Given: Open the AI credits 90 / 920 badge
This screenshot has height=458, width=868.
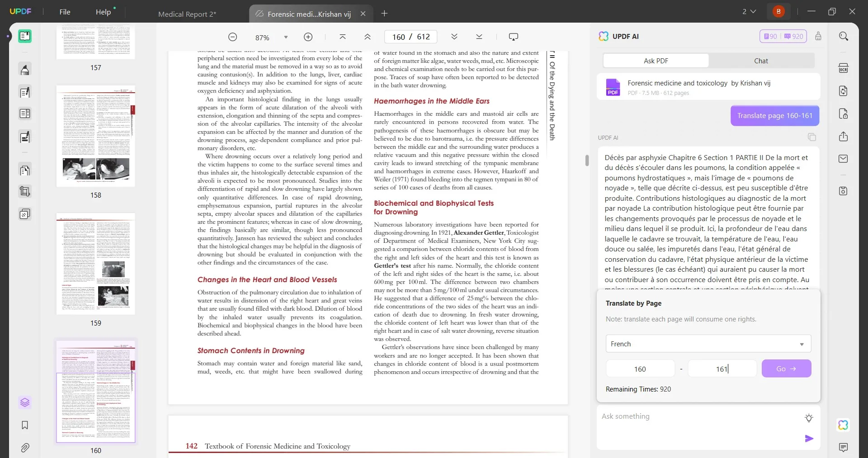Looking at the screenshot, I should click(783, 36).
